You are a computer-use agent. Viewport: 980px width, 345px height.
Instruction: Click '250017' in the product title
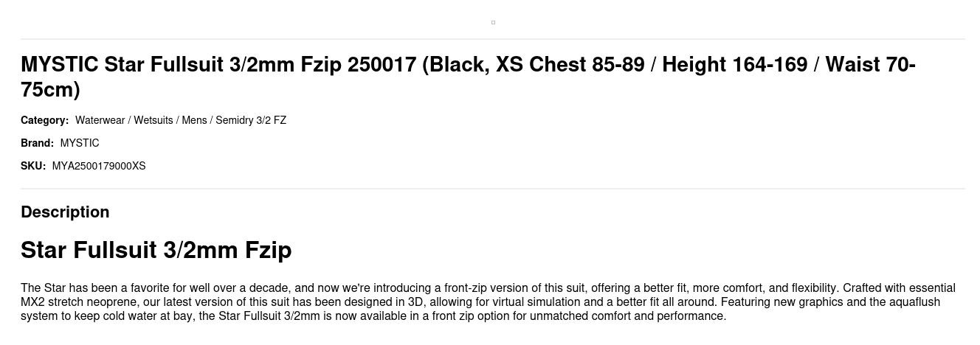(382, 65)
